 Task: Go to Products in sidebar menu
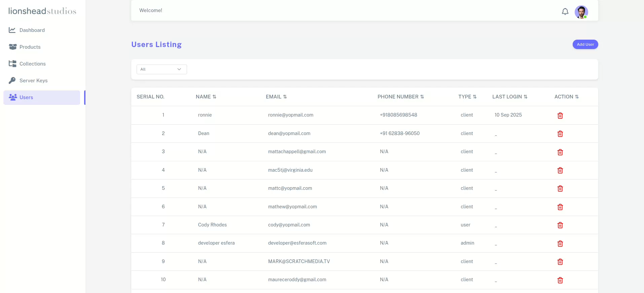pos(30,47)
